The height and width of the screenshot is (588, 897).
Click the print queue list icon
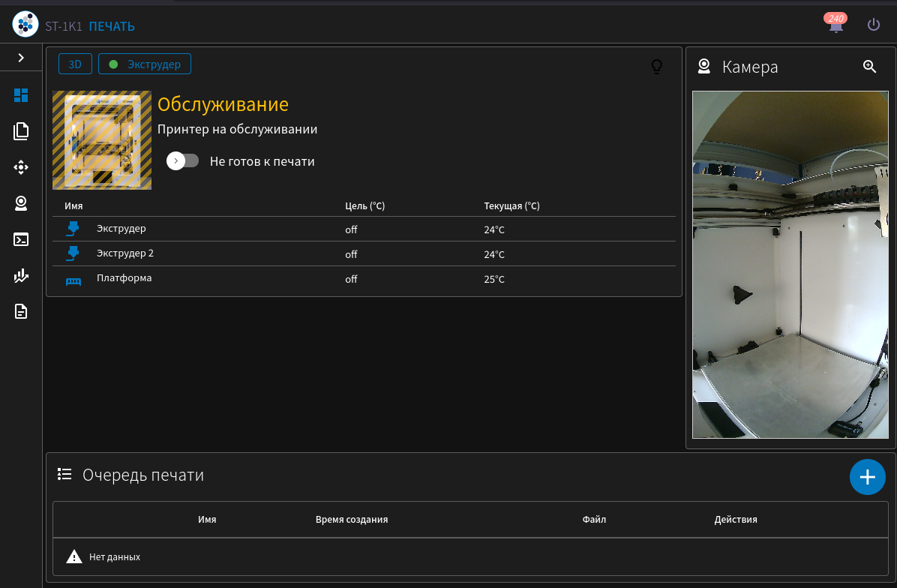point(64,474)
